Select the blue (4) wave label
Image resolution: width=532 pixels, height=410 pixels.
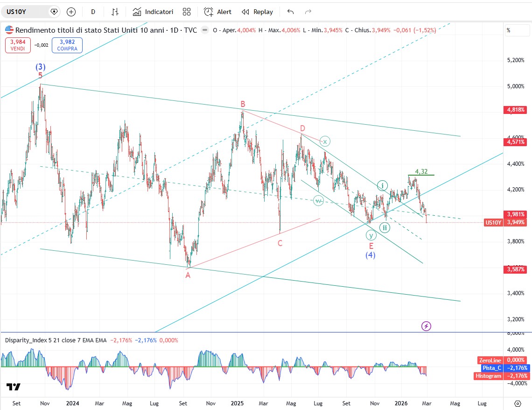(371, 254)
